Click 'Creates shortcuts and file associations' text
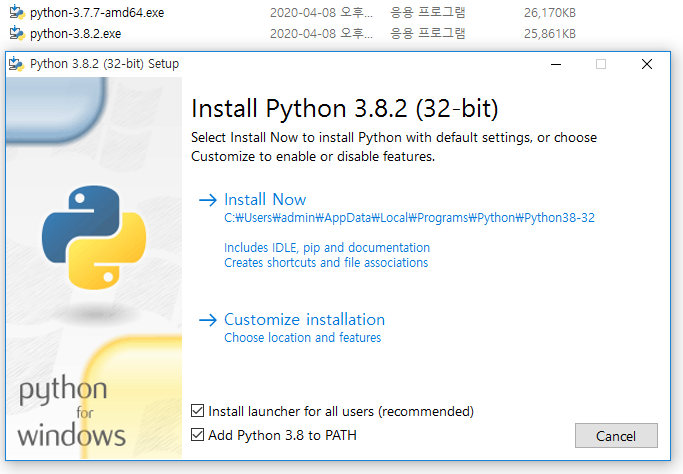 click(326, 263)
